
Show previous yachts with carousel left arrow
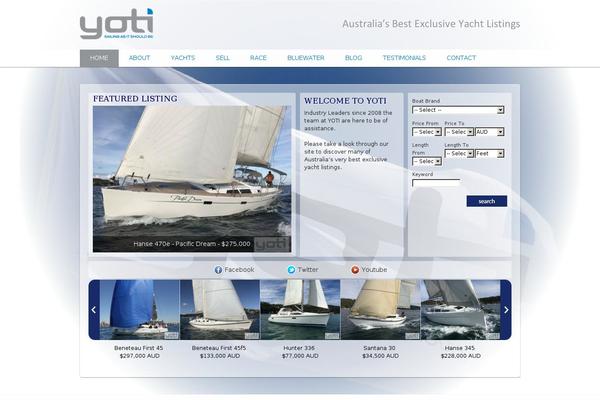click(x=94, y=310)
